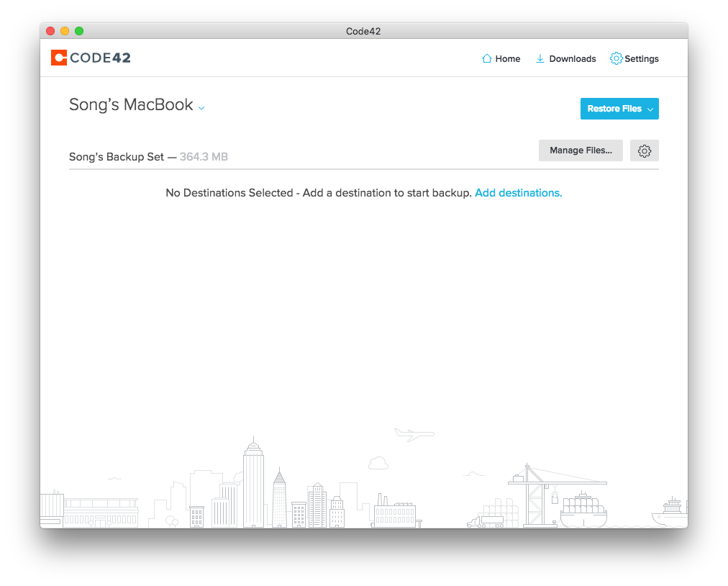Open the Downloads menu label
The width and height of the screenshot is (728, 586).
point(573,59)
